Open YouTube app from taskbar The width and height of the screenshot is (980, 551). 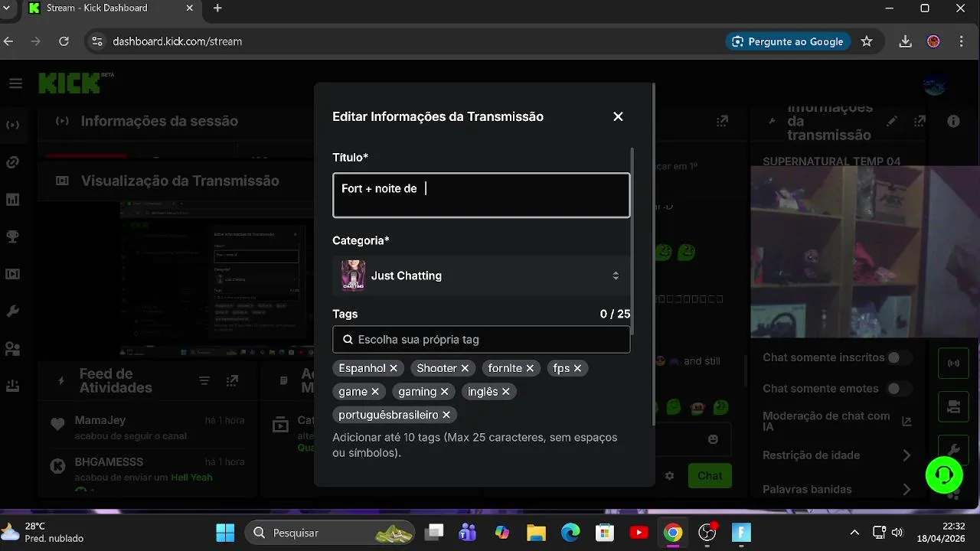639,533
